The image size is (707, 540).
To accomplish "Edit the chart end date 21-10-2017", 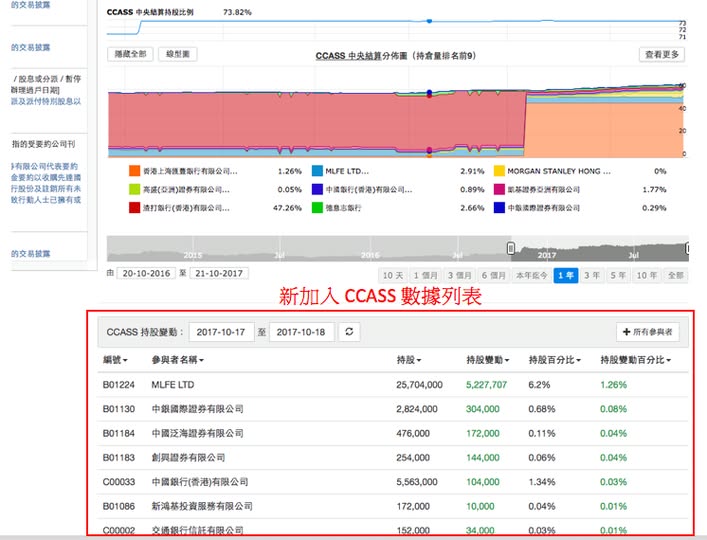I will tap(219, 273).
